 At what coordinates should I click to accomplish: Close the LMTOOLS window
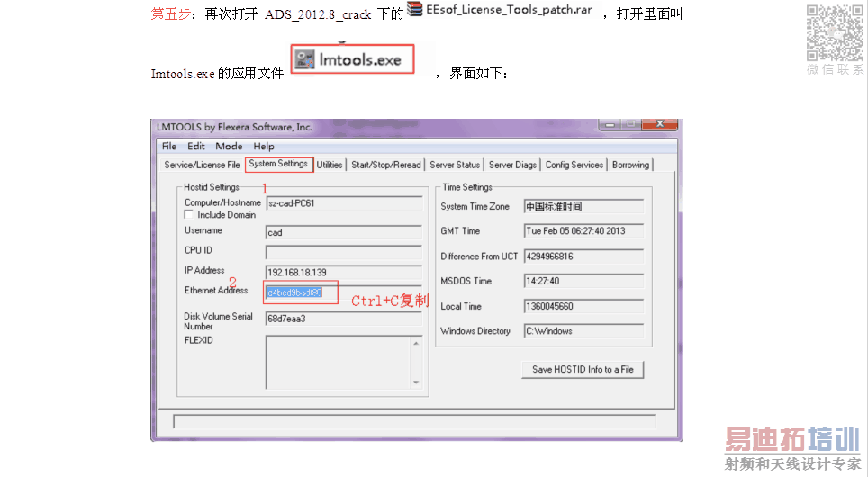pyautogui.click(x=659, y=124)
